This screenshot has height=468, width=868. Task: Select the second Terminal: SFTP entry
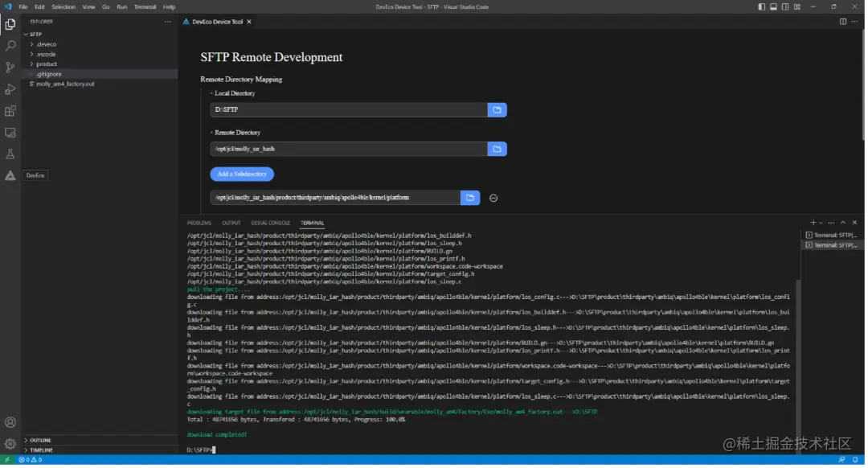pos(832,245)
